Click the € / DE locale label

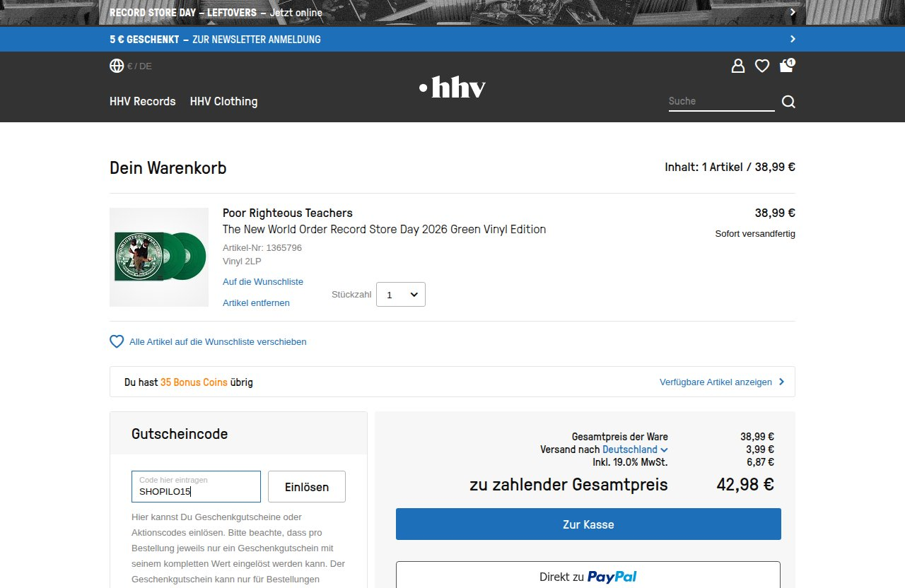[x=139, y=66]
